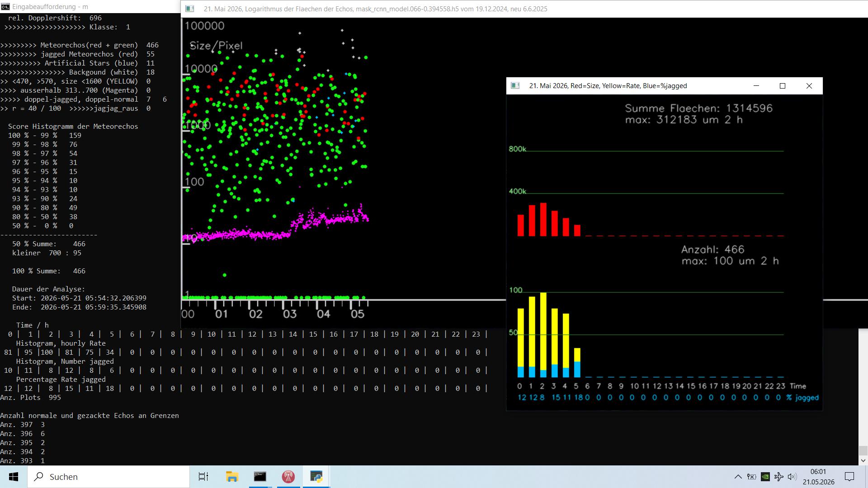This screenshot has height=488, width=868.
Task: Click the 'Start: 2026-05-21 05:54:32' timestamp line
Action: tap(79, 298)
